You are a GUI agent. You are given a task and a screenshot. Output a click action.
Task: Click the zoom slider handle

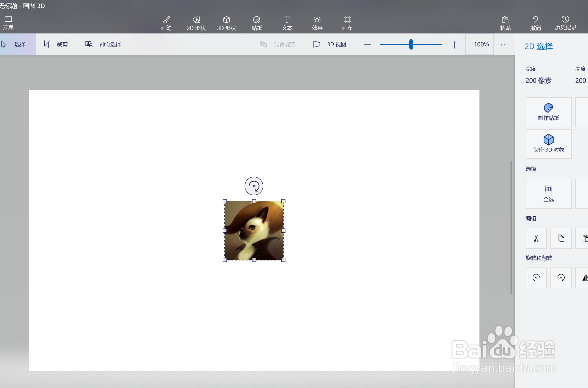pyautogui.click(x=411, y=44)
